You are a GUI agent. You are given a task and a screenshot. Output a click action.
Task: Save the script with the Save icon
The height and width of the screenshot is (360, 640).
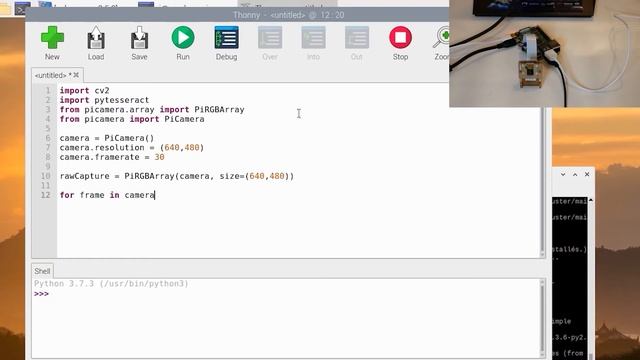point(139,43)
